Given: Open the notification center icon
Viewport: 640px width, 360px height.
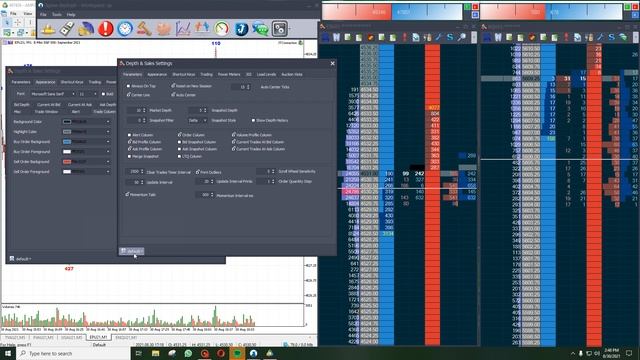Looking at the screenshot, I should click(629, 353).
